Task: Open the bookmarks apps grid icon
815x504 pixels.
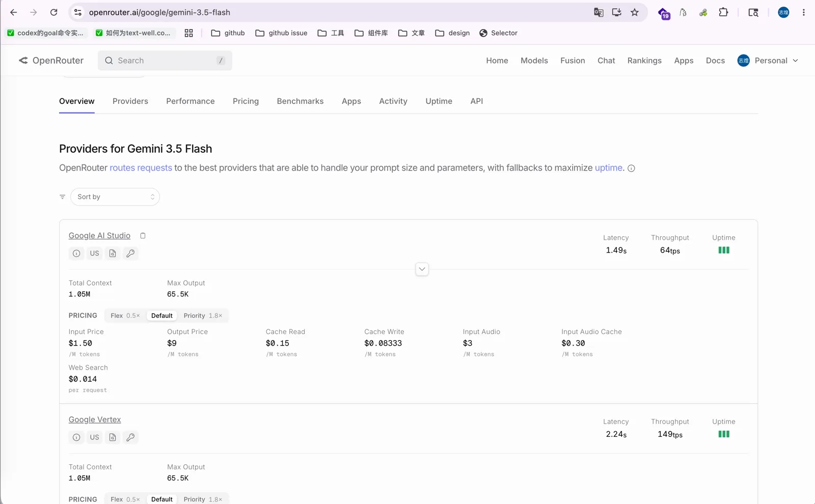Action: tap(188, 33)
